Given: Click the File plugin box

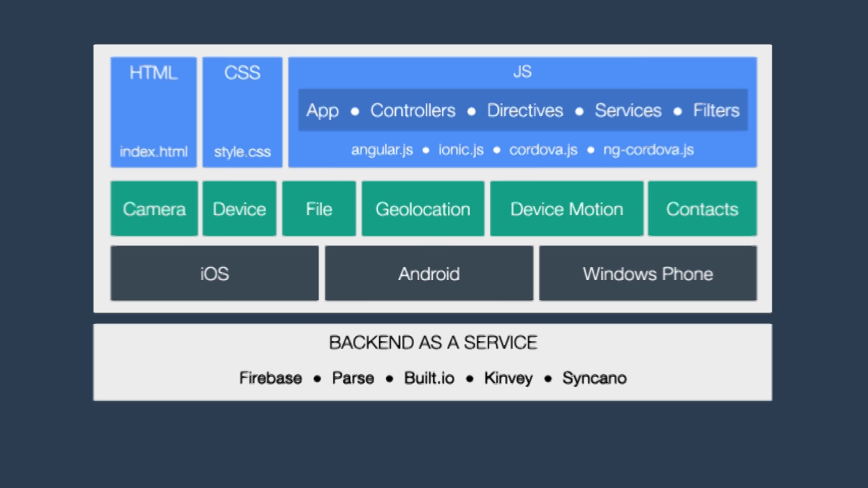Looking at the screenshot, I should point(319,209).
